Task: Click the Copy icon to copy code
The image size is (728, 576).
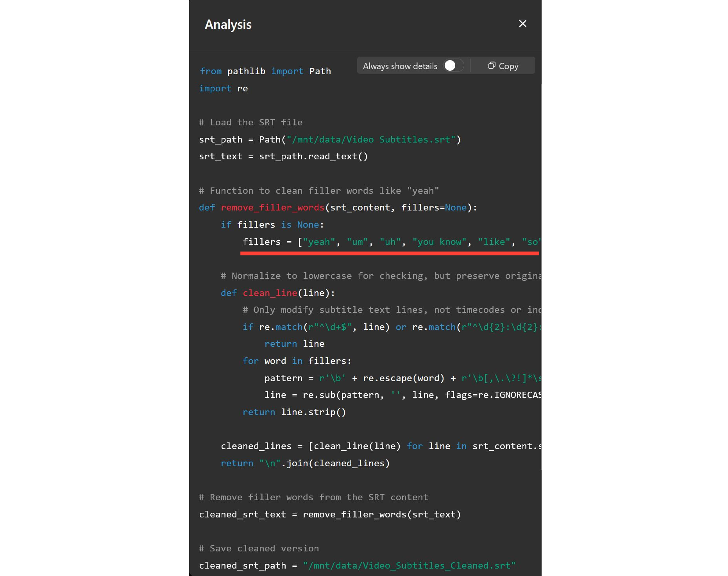Action: pyautogui.click(x=492, y=66)
